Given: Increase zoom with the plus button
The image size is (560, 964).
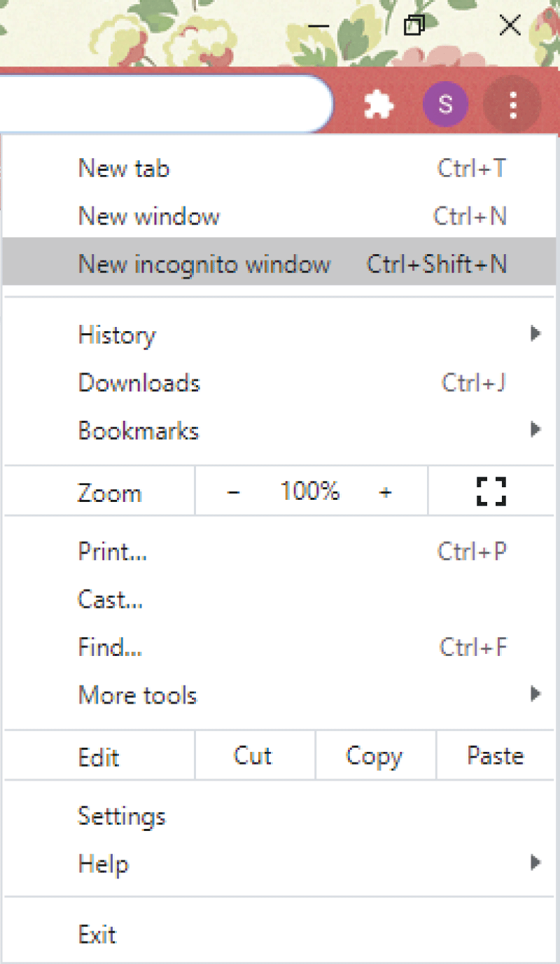Looking at the screenshot, I should 385,492.
